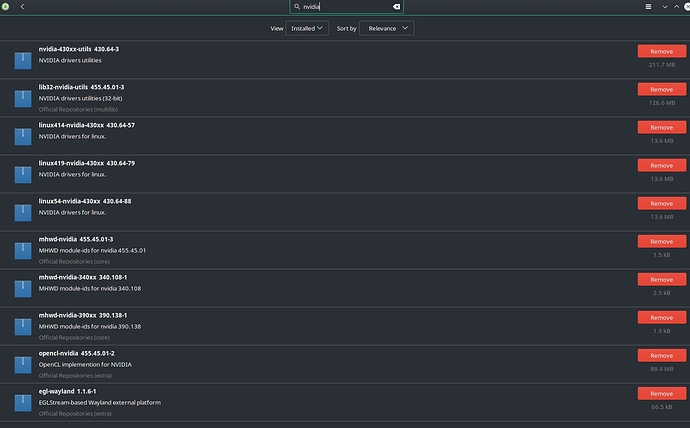The width and height of the screenshot is (690, 428).
Task: Click the 211.7 MB size label
Action: click(x=662, y=65)
